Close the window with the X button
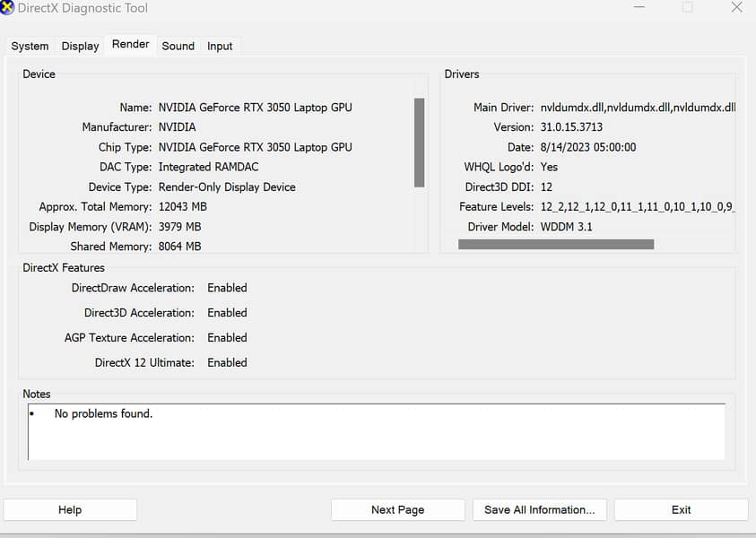The height and width of the screenshot is (538, 756). 736,7
